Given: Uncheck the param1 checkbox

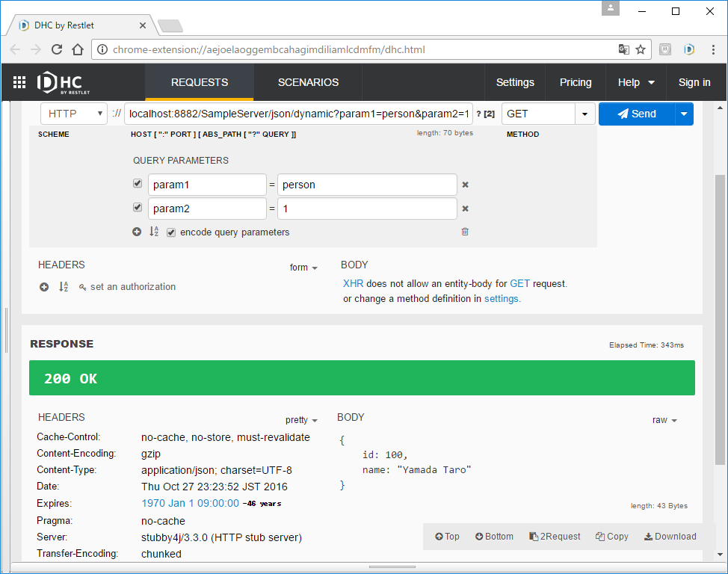Looking at the screenshot, I should coord(138,183).
